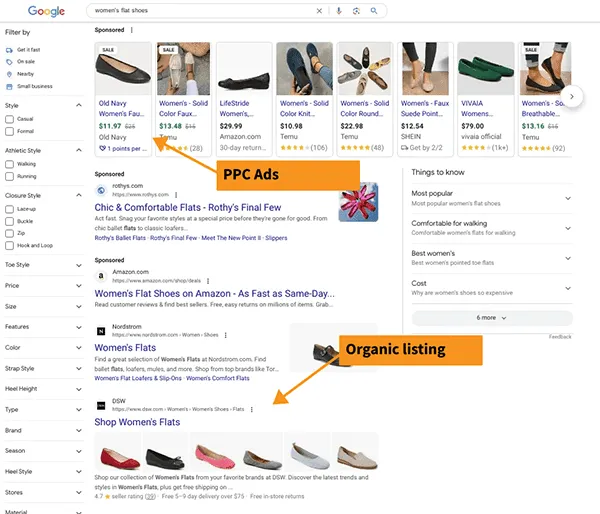600x514 pixels.
Task: Choose the Small business filter
Action: click(x=10, y=86)
